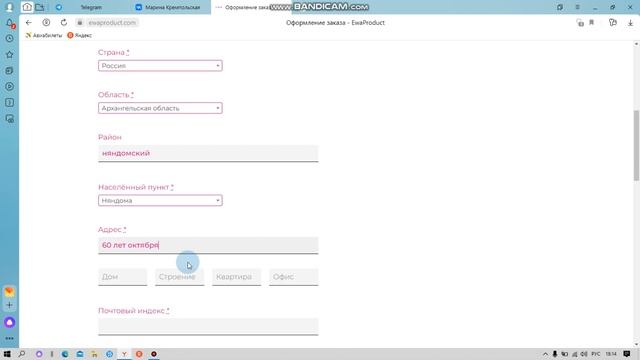640x360 pixels.
Task: Click microphone icon in system tray
Action: 555,354
